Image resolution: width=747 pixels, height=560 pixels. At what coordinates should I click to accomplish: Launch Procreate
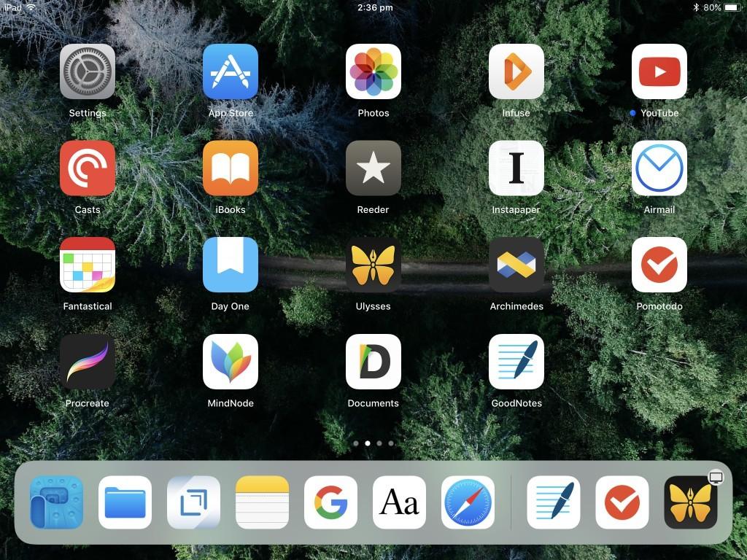pos(88,362)
